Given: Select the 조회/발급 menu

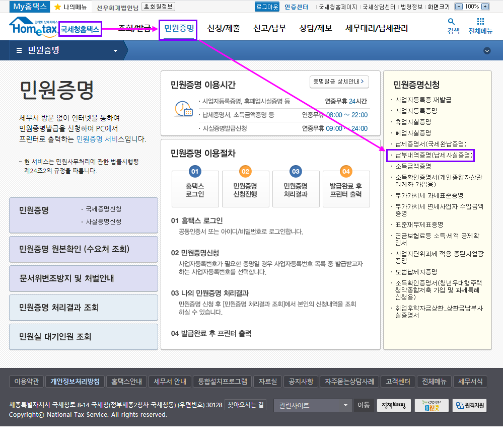Looking at the screenshot, I should (134, 28).
